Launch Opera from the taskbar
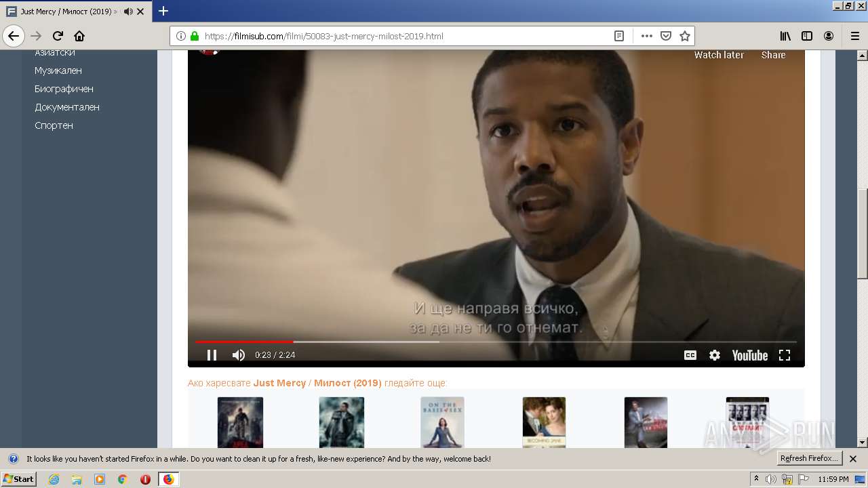This screenshot has height=488, width=868. pos(145,479)
